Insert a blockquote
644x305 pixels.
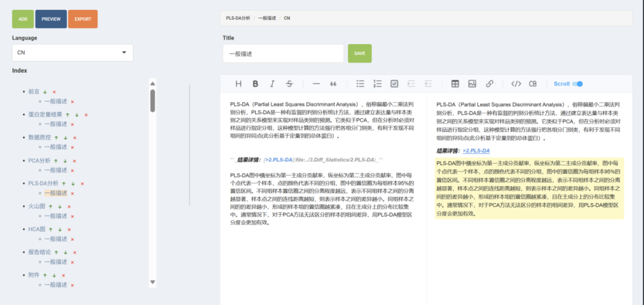point(333,84)
